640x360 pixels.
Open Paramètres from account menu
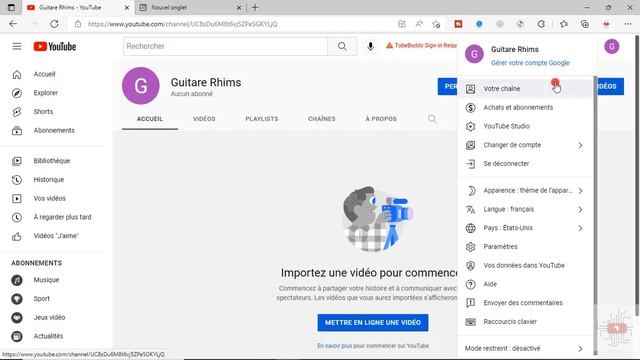(525, 247)
